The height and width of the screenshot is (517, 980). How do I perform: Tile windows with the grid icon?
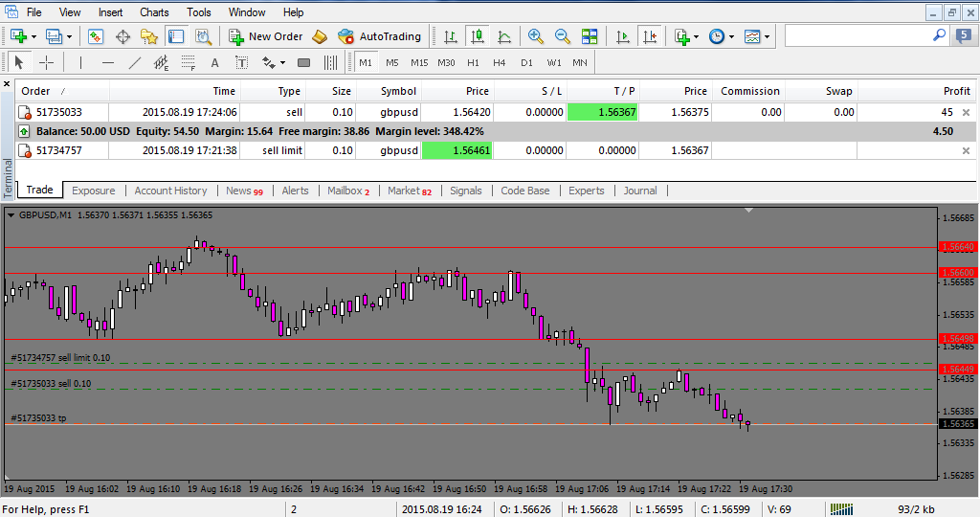[x=590, y=36]
